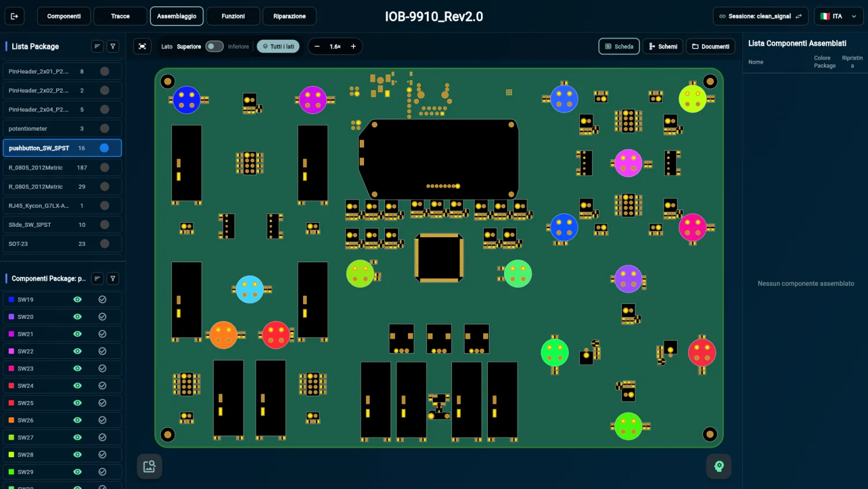Open filter for Componenti Package list
868x489 pixels.
pos(113,278)
